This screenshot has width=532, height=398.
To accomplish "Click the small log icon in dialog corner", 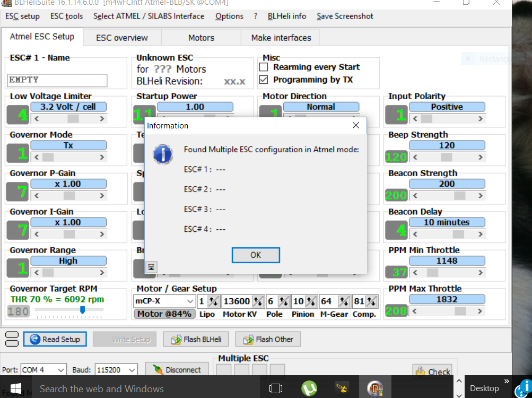I will click(x=151, y=267).
